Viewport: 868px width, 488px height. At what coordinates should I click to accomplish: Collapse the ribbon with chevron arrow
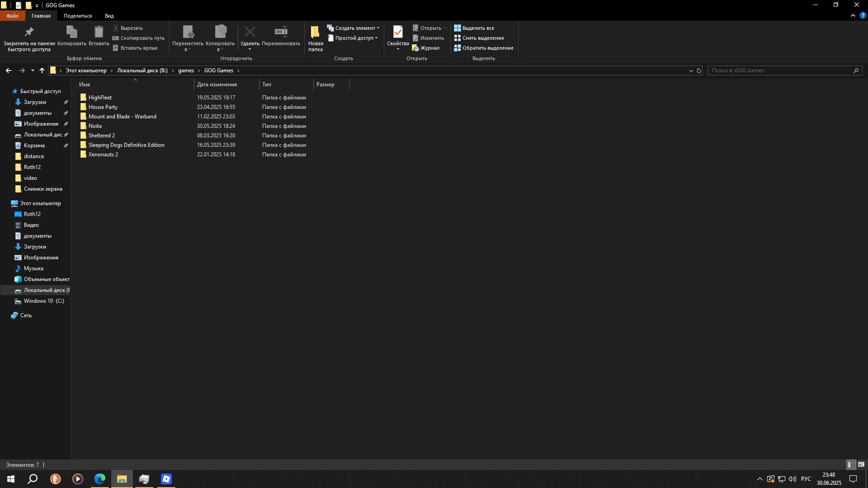[x=853, y=15]
